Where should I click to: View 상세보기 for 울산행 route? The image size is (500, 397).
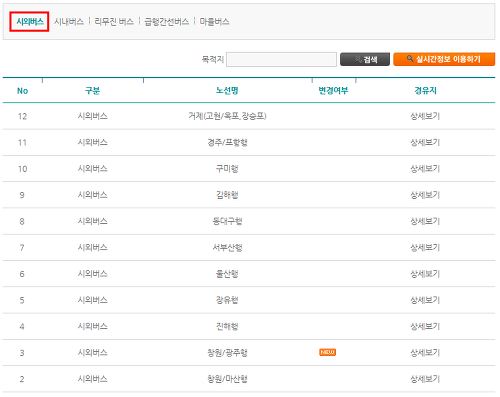click(x=425, y=274)
